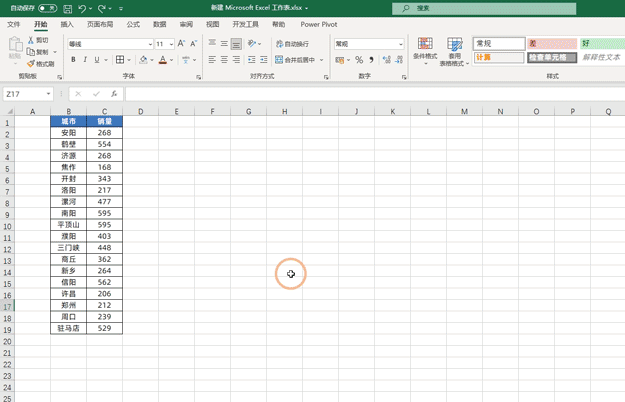Switch to the 审阅 (Review) tab
Screen dimensions: 625x402
coord(186,24)
